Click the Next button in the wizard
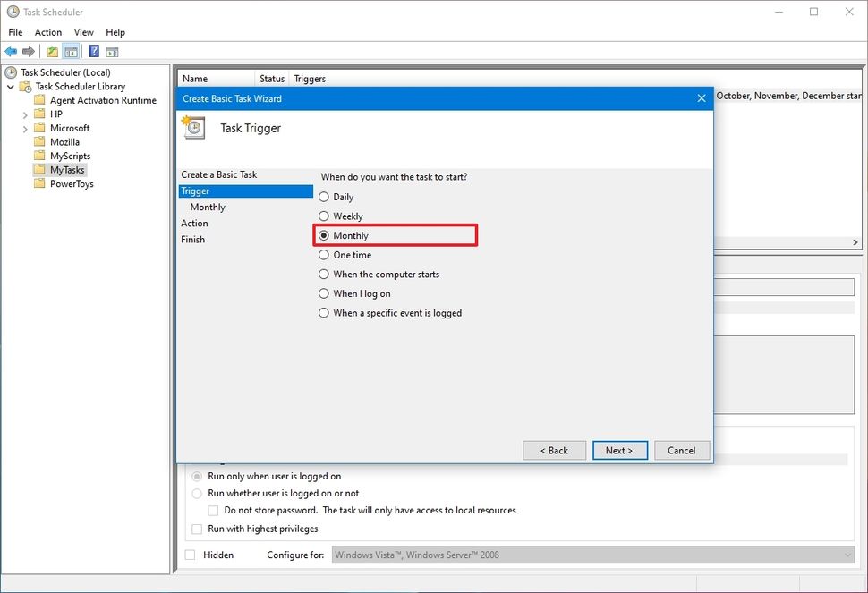The image size is (868, 593). 619,450
